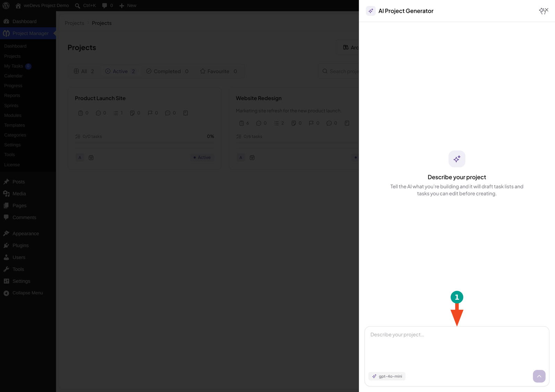Select the All projects tab
555x392 pixels.
[84, 71]
